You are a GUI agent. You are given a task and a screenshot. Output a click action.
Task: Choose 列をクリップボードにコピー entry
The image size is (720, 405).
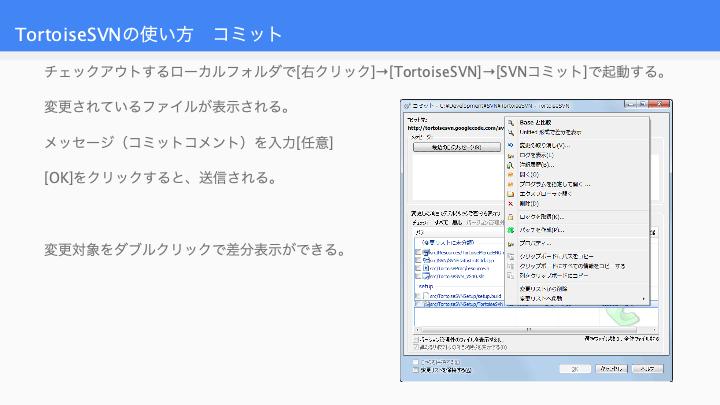point(554,276)
